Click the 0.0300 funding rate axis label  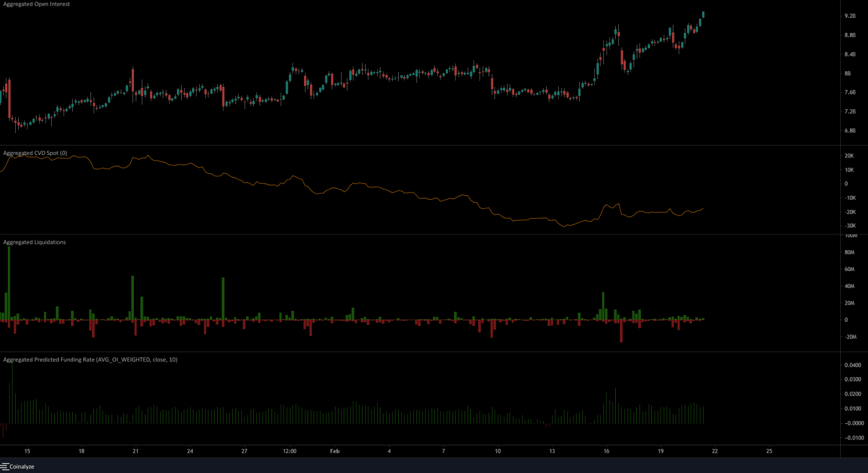853,380
